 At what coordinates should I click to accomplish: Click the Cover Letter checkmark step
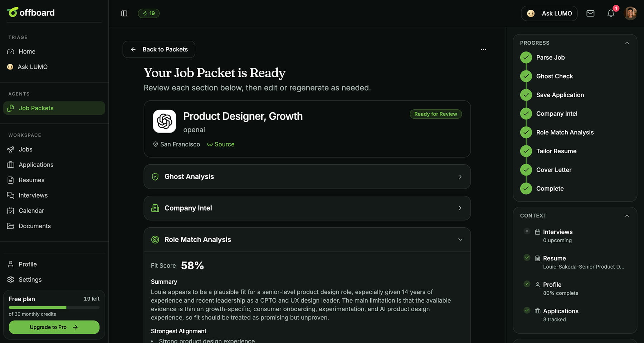pos(526,170)
